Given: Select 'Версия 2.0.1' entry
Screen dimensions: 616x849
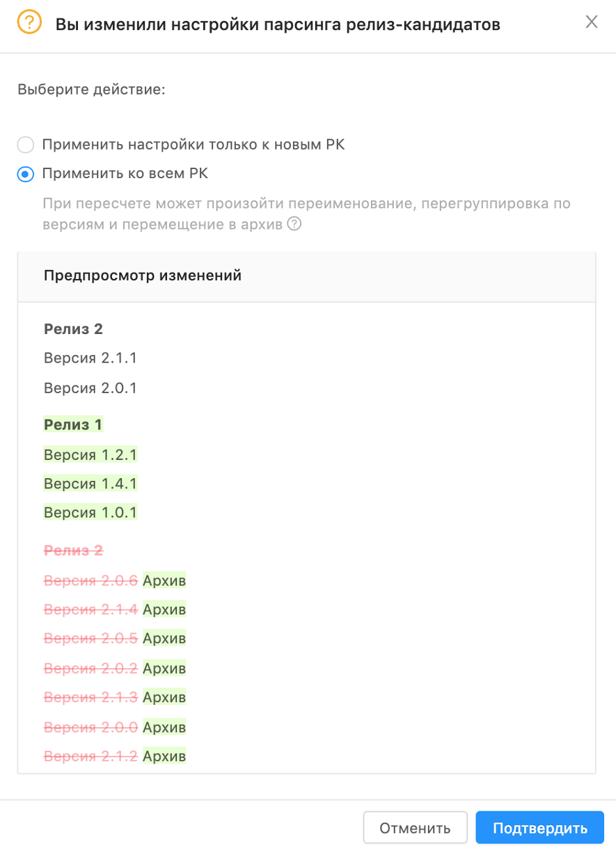Looking at the screenshot, I should [x=90, y=388].
